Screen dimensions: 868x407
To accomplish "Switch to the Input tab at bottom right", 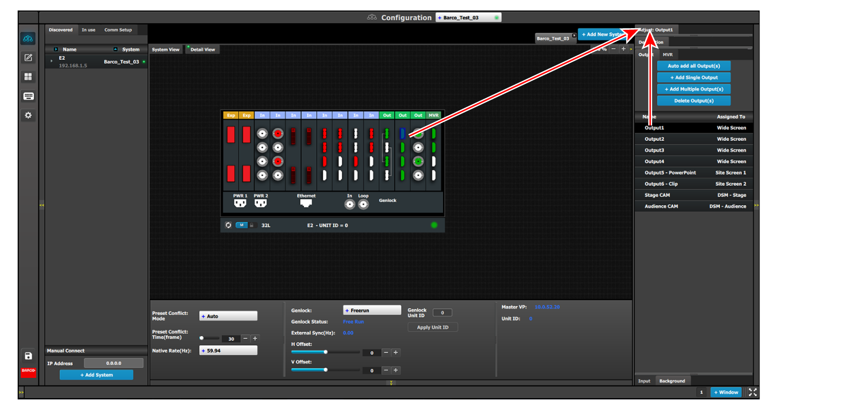I will (644, 381).
